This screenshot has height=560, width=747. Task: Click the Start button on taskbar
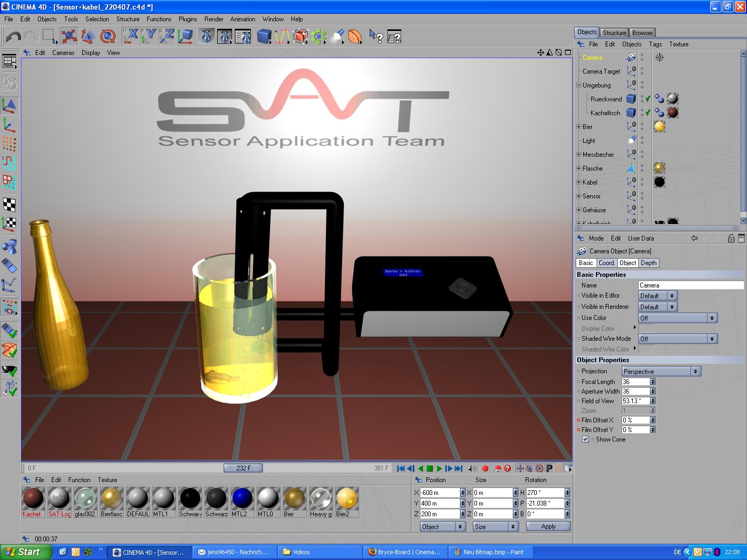pos(24,552)
